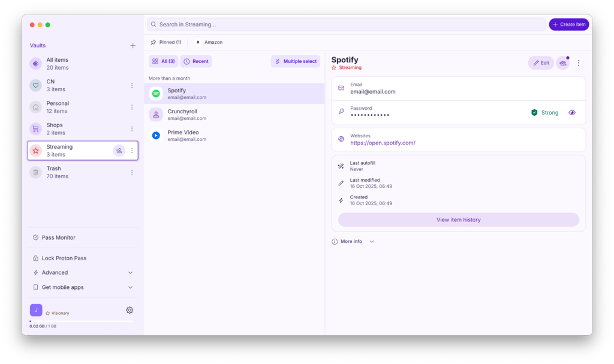The height and width of the screenshot is (364, 614).
Task: Click the Create item button
Action: point(568,25)
